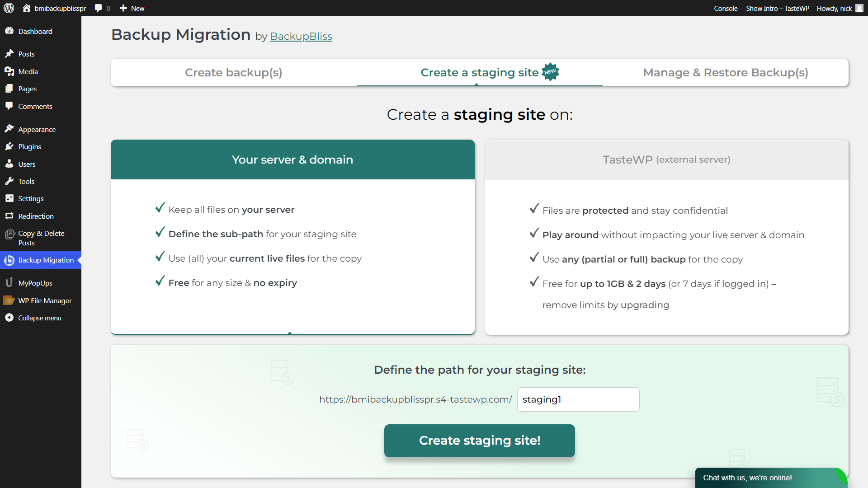This screenshot has width=868, height=488.
Task: Click the comments bubble icon in admin bar
Action: (x=99, y=8)
